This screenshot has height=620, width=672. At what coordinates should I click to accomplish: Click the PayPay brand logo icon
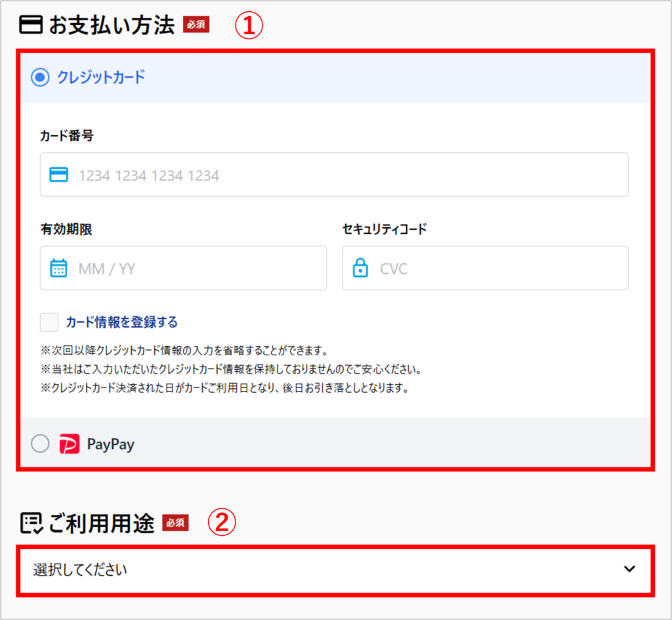(x=71, y=444)
